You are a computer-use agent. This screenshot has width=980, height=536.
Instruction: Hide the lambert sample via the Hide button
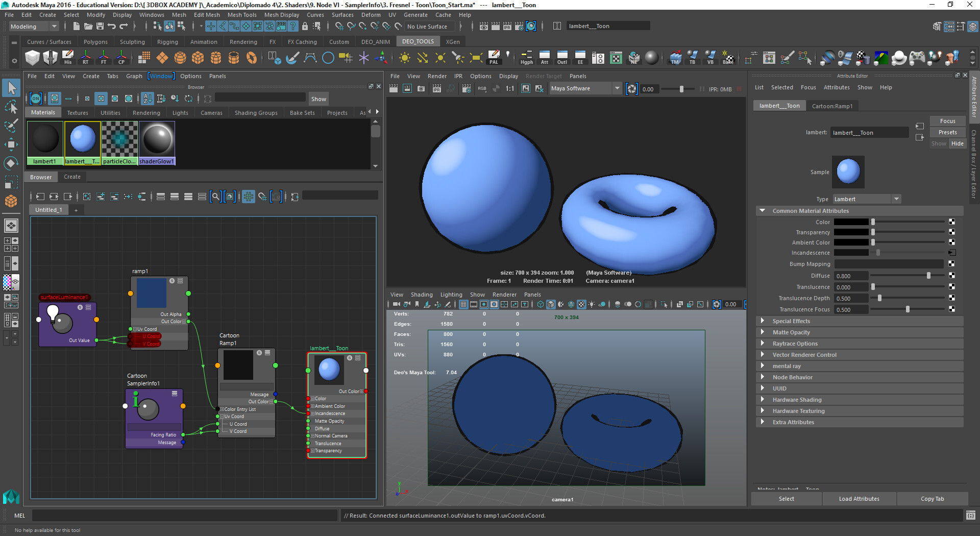(957, 143)
